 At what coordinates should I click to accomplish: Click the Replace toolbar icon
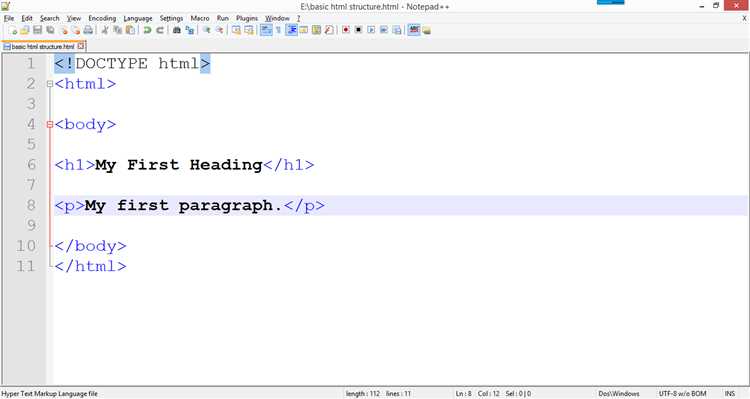(190, 30)
